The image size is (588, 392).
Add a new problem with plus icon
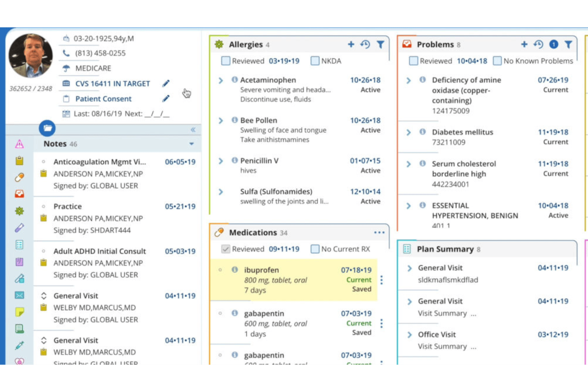click(x=524, y=44)
